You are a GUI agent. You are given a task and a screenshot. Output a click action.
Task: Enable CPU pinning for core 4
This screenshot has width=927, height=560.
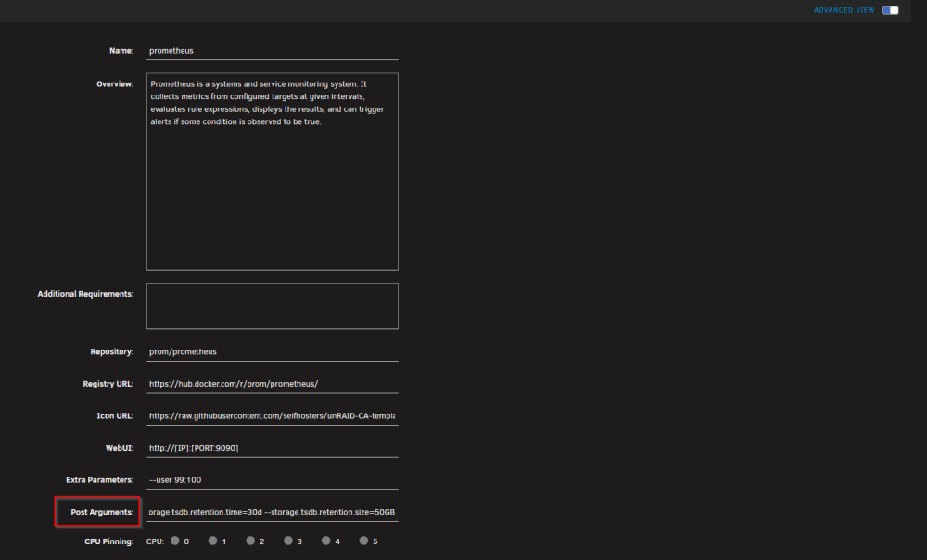[x=325, y=541]
